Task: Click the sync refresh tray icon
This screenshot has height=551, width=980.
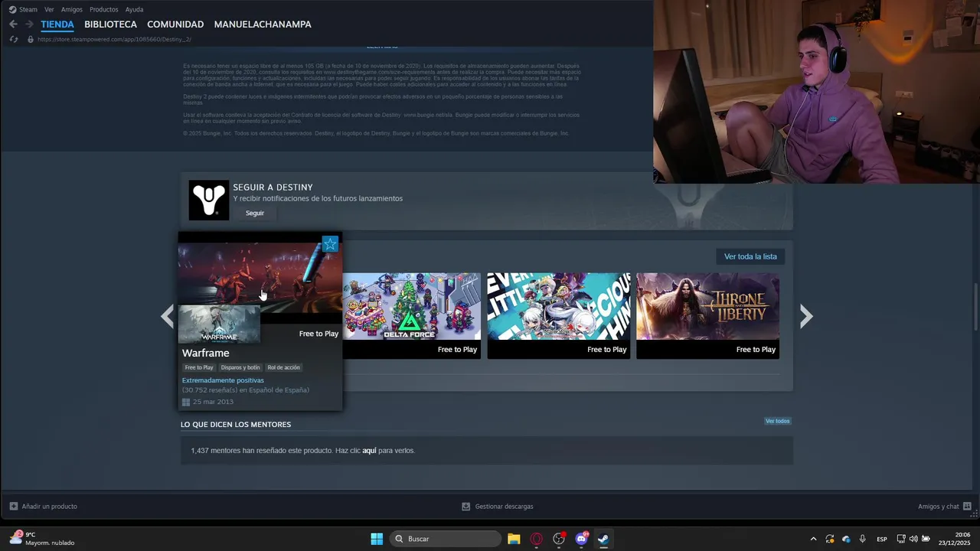Action: [830, 539]
